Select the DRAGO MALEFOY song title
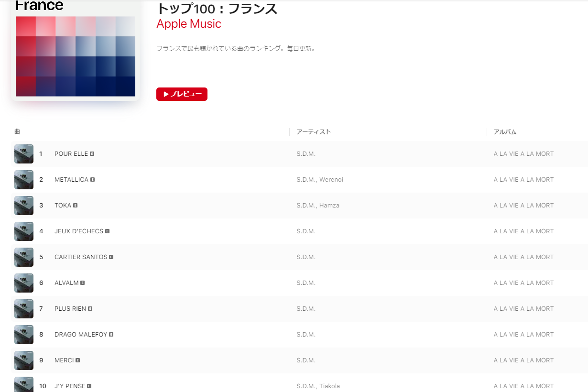The width and height of the screenshot is (588, 392). tap(81, 335)
